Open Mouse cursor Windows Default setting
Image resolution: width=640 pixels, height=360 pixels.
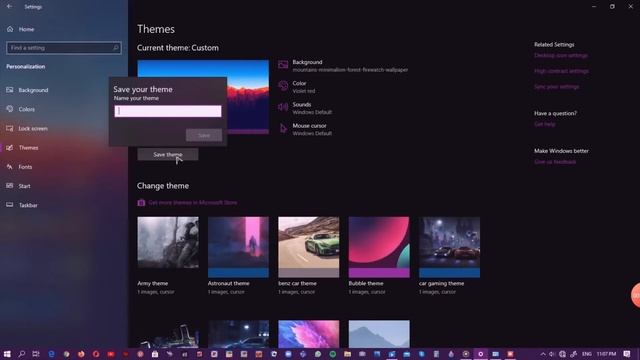(x=305, y=129)
